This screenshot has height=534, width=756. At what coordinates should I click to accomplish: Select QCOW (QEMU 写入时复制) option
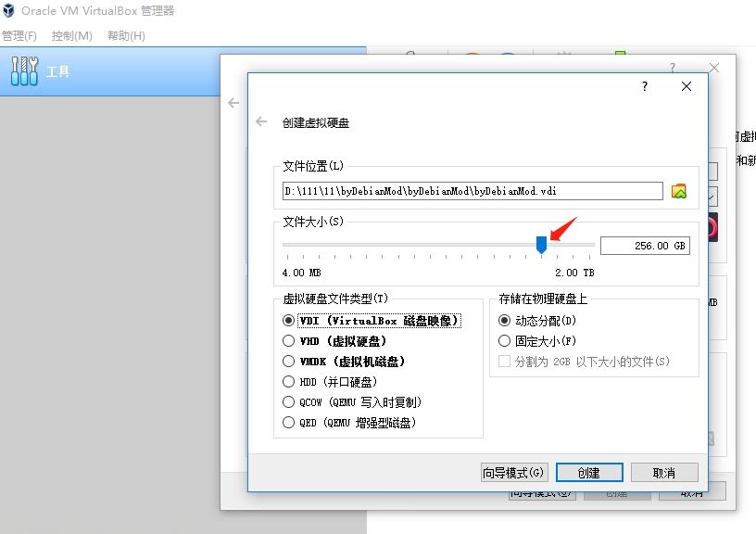click(x=288, y=401)
